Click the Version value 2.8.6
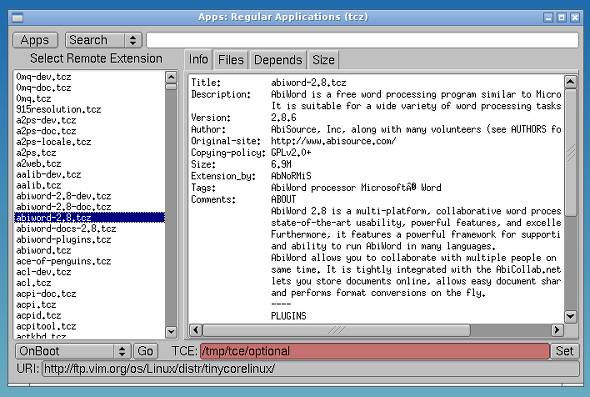The height and width of the screenshot is (397, 590). click(283, 118)
